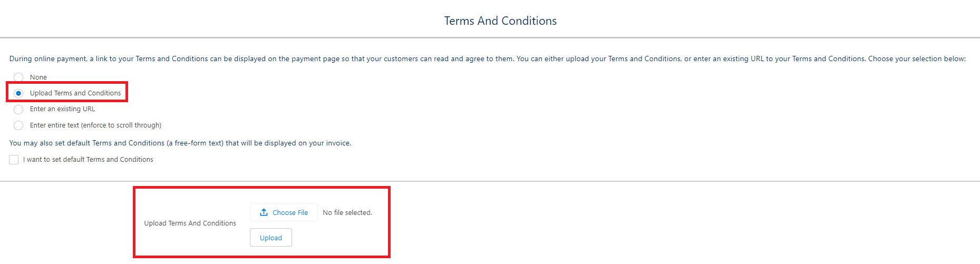The width and height of the screenshot is (980, 264).
Task: Click the word 'Upload' inside the Upload button
Action: tap(271, 238)
